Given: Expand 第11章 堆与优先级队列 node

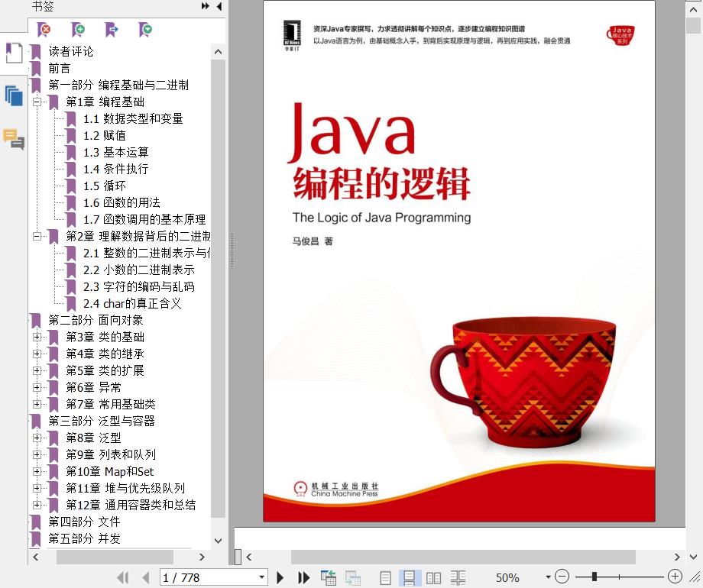Looking at the screenshot, I should pyautogui.click(x=37, y=489).
